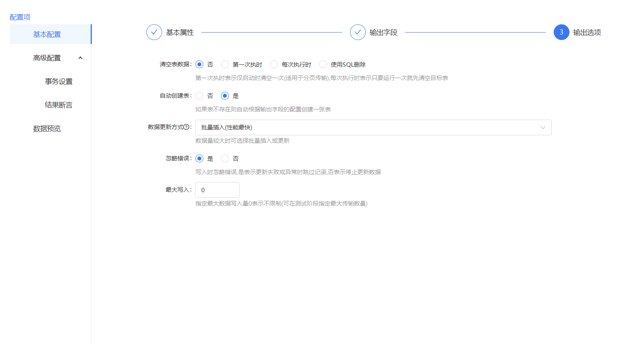This screenshot has height=344, width=644.
Task: Click the hint text 如果表不存在则自动根据
Action: (263, 109)
